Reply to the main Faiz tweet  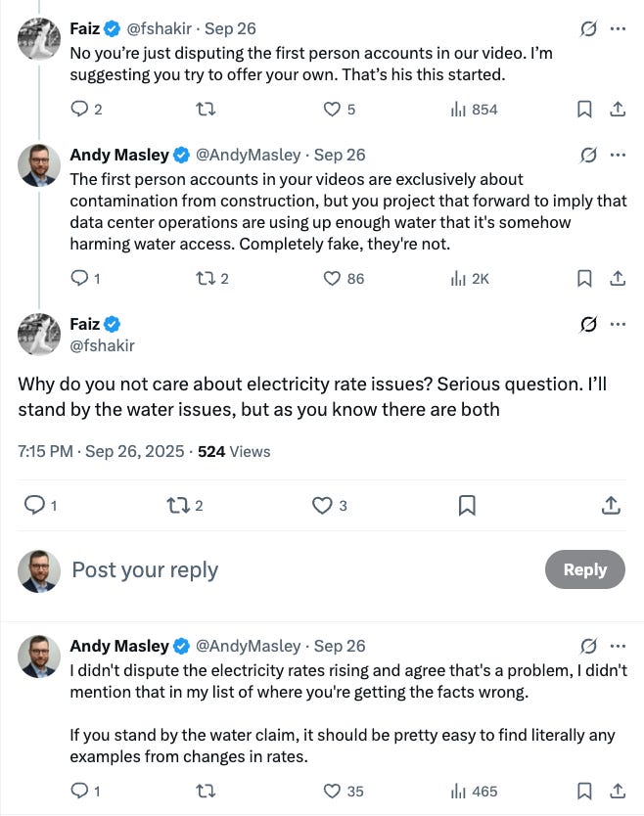pyautogui.click(x=34, y=505)
